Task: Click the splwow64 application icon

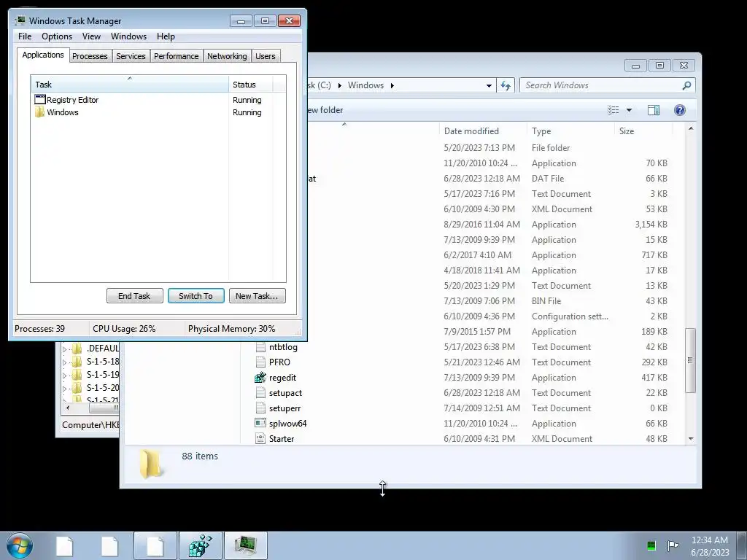Action: pos(260,424)
